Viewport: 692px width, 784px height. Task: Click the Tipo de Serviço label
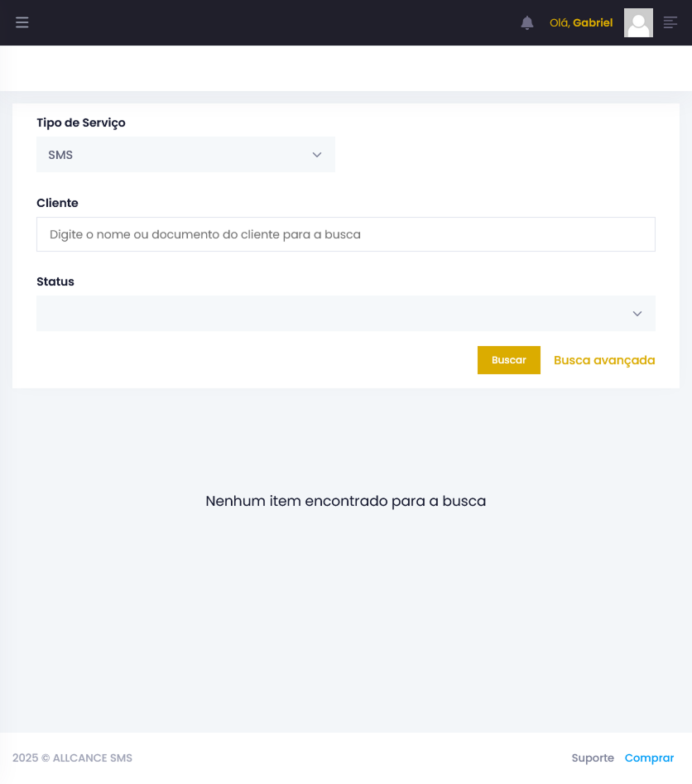81,123
